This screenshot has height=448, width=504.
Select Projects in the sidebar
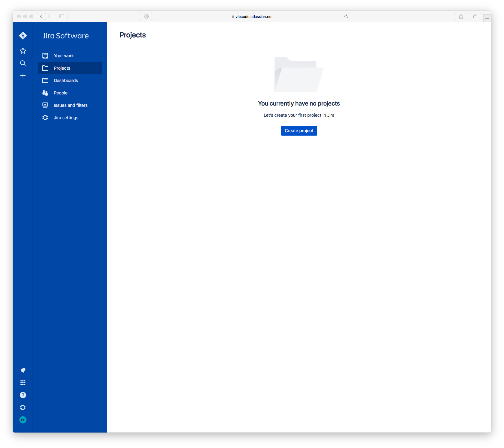62,68
